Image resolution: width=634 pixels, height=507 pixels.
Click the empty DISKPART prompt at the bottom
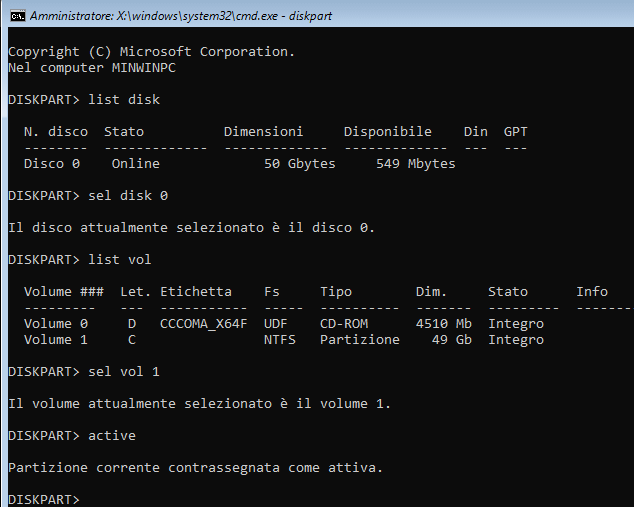click(x=44, y=499)
